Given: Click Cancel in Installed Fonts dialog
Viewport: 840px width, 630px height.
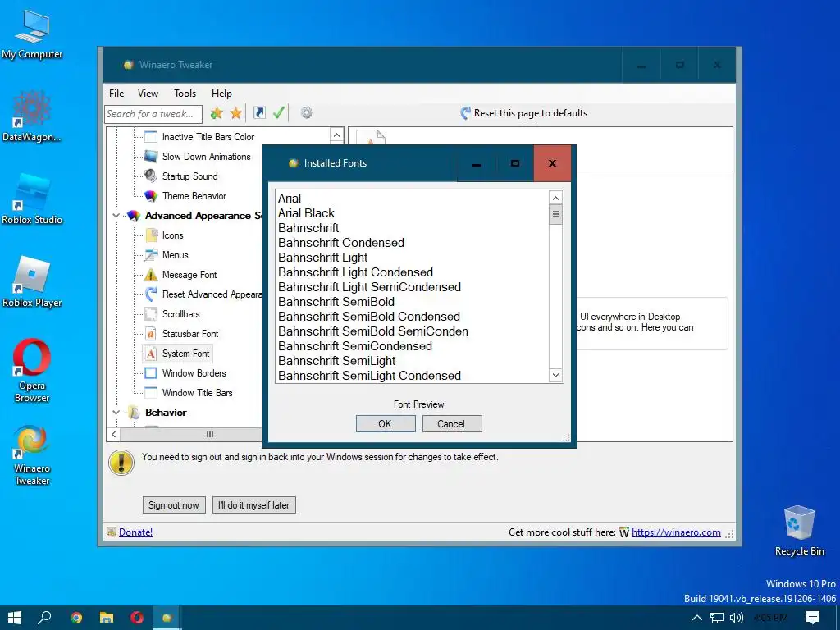Looking at the screenshot, I should pyautogui.click(x=452, y=424).
